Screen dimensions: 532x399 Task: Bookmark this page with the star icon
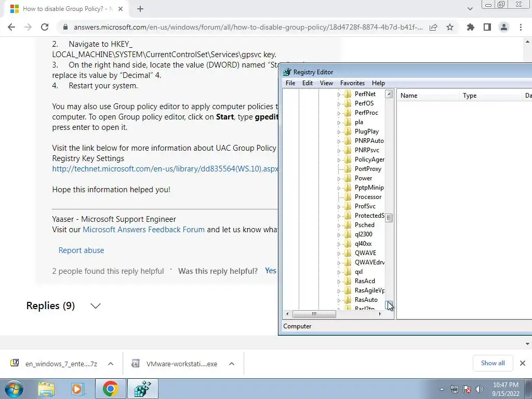pos(450,27)
